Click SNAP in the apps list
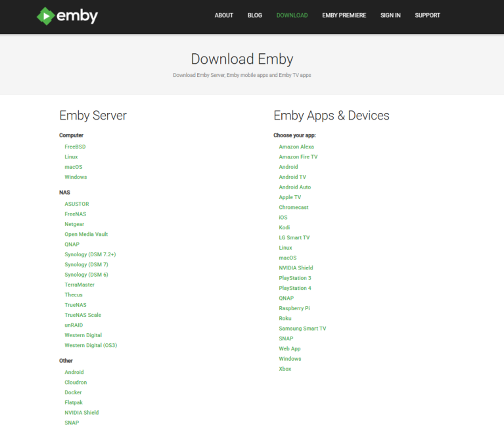The height and width of the screenshot is (441, 504). tap(286, 338)
